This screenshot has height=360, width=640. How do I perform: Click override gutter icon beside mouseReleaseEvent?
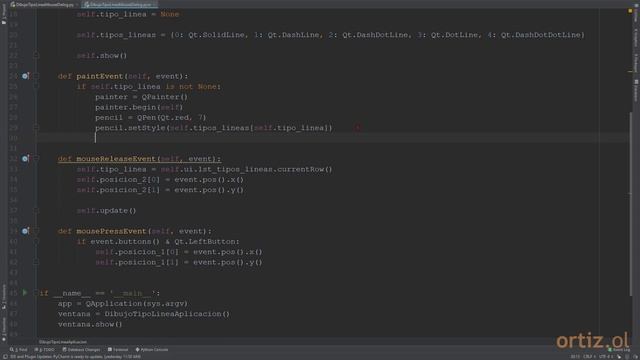click(25, 159)
